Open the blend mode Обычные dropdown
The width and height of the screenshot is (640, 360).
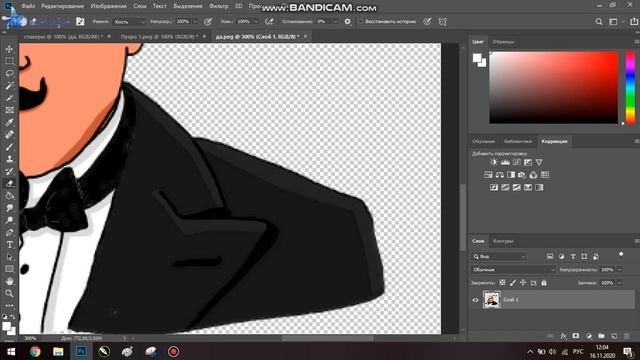513,269
